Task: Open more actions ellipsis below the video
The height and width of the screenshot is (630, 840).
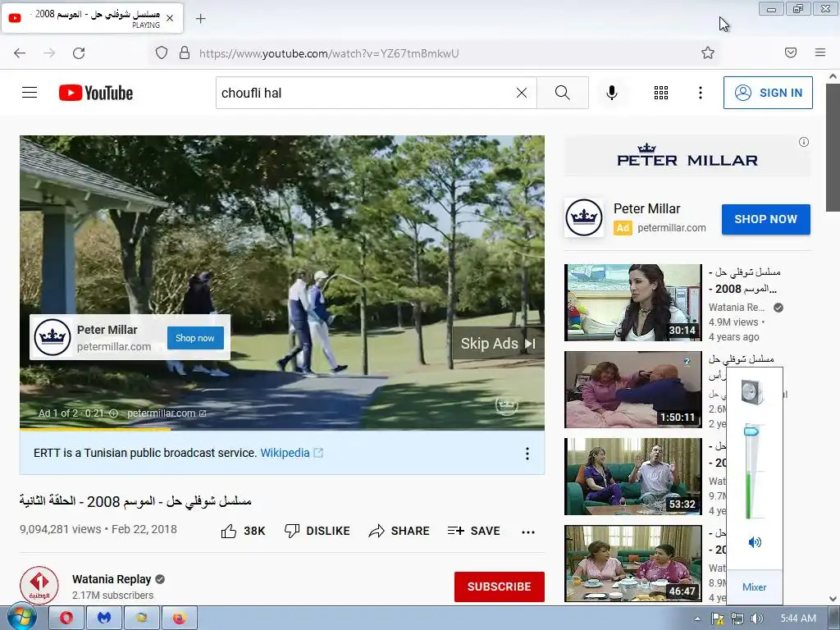Action: click(x=528, y=532)
